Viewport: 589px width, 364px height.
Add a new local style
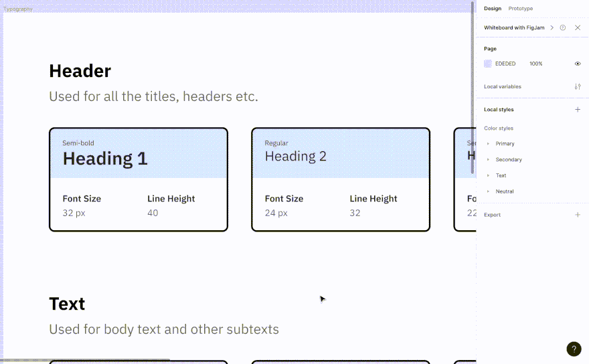(x=578, y=109)
